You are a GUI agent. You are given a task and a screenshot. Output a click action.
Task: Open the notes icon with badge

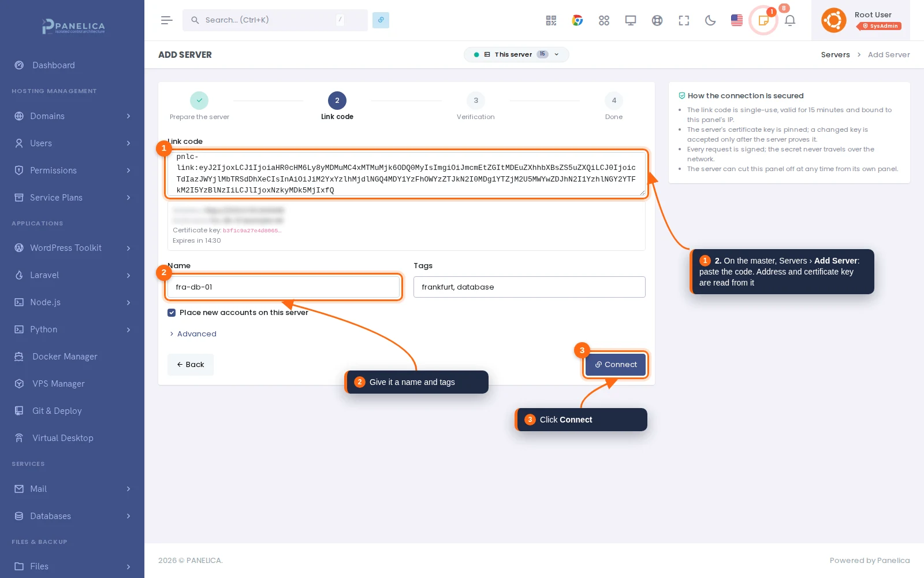point(763,20)
